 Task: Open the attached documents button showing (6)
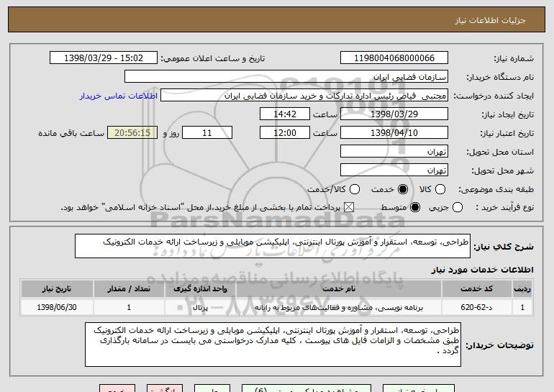306,388
